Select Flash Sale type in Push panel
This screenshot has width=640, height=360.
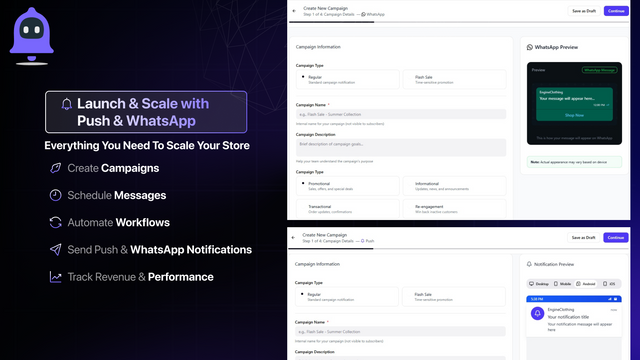(x=454, y=296)
